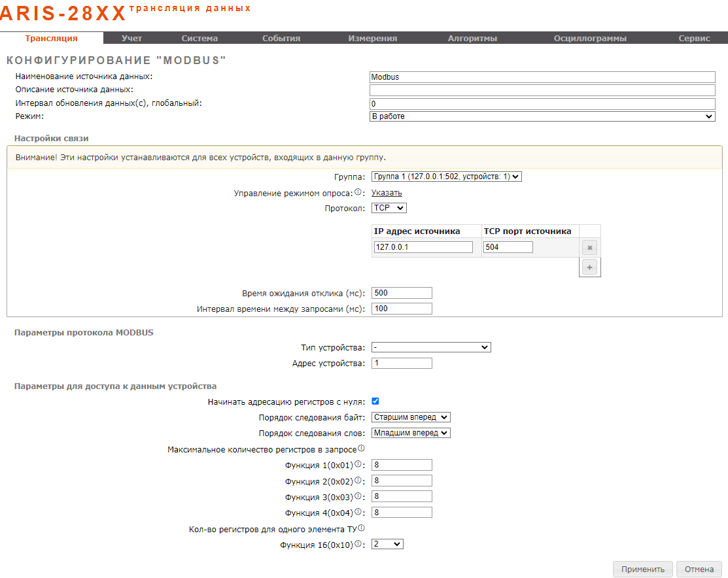Screen dimensions: 728x578
Task: Click info icon for Кол-во регистров ТУ
Action: coord(361,528)
